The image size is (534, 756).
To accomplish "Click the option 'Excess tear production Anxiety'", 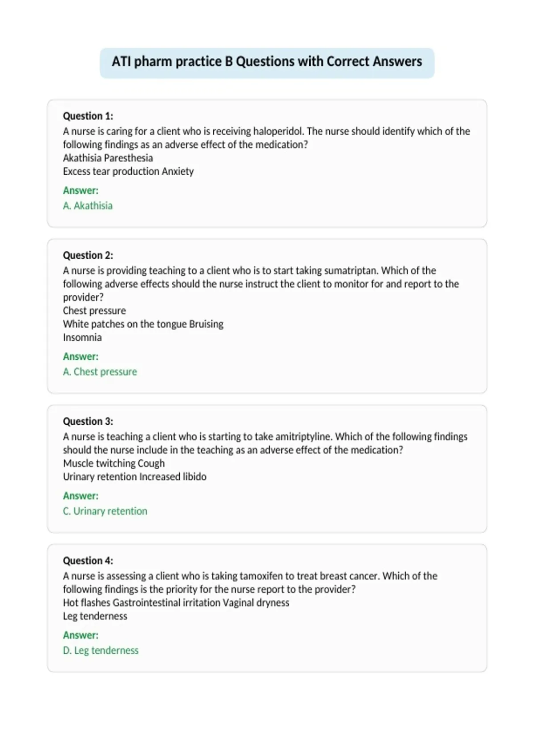I will 128,171.
